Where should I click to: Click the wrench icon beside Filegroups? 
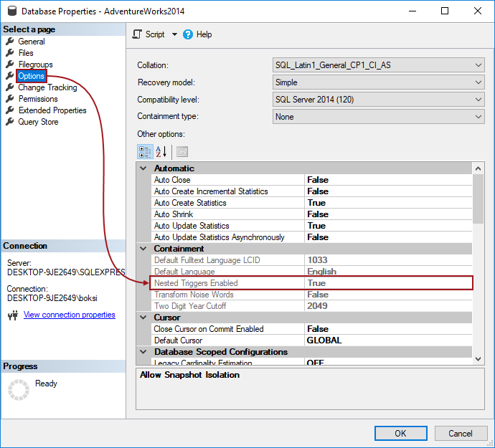point(10,64)
